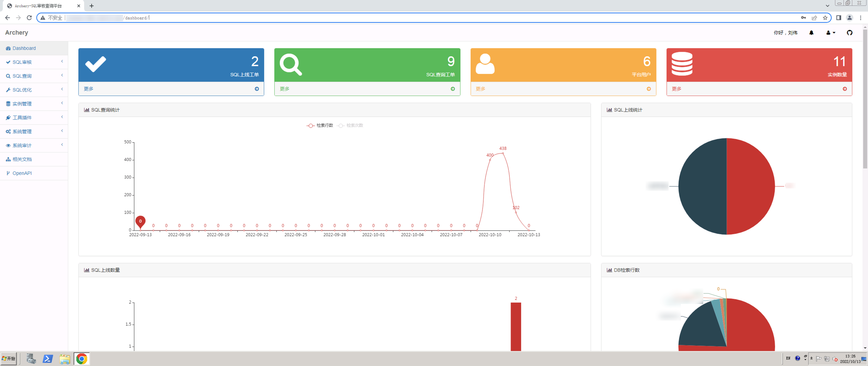Open the user account dropdown menu

pos(830,33)
